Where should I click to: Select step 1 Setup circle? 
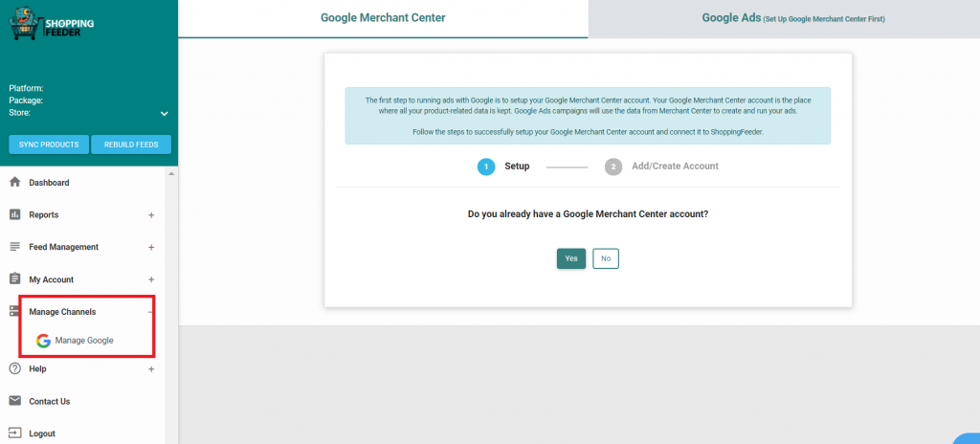(486, 166)
